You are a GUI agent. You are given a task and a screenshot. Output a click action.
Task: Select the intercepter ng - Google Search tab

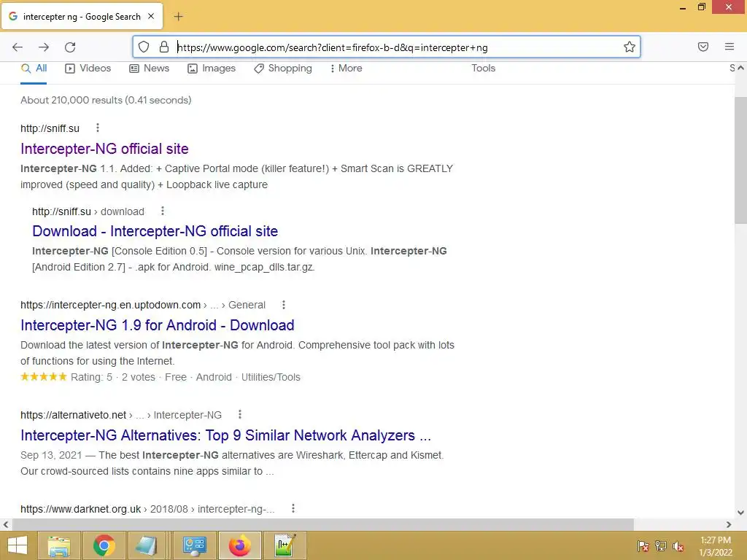click(x=82, y=17)
